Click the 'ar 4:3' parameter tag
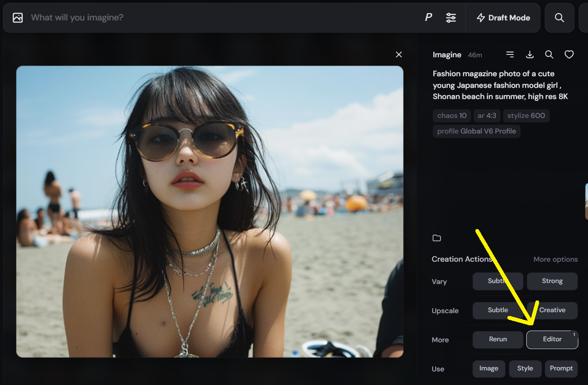Viewport: 588px width, 385px height. pyautogui.click(x=487, y=116)
